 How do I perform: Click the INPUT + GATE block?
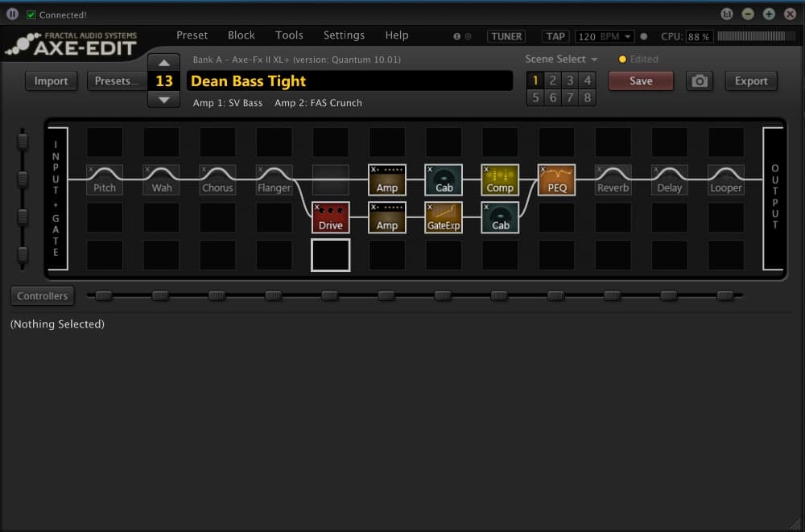click(x=57, y=198)
